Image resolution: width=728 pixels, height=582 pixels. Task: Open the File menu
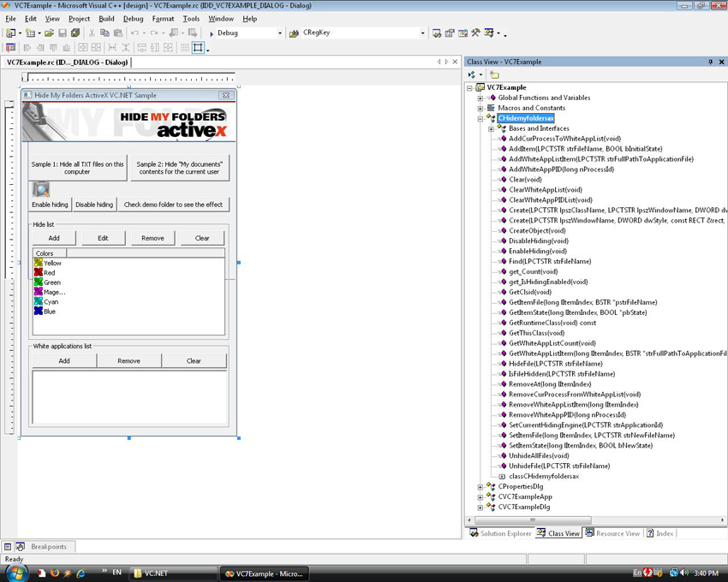10,19
